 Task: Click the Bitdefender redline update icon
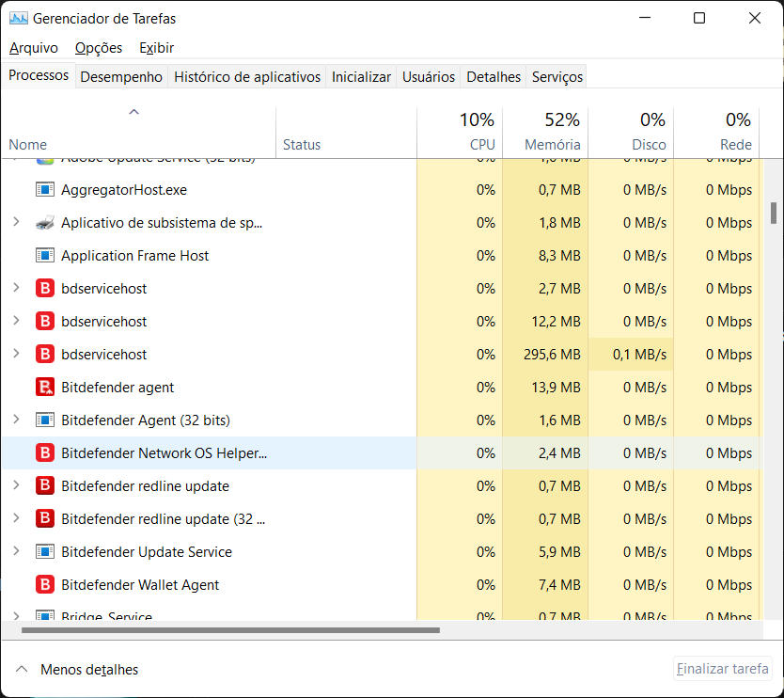click(45, 485)
